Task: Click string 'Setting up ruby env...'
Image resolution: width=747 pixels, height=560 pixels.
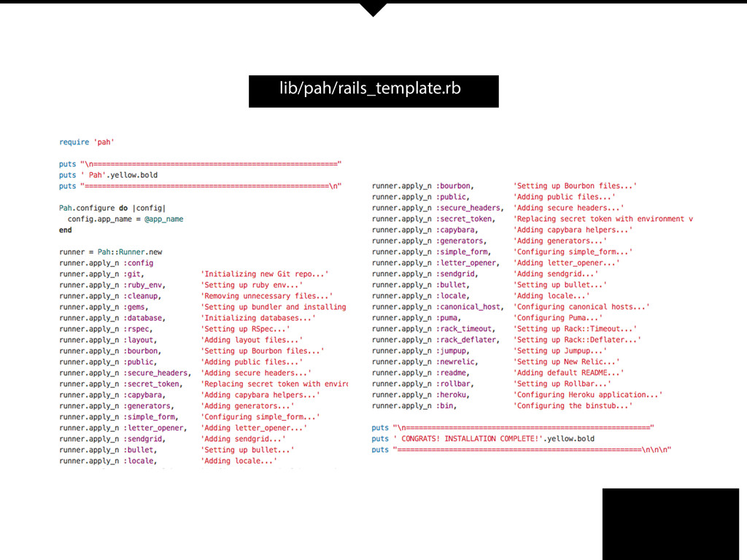Action: click(252, 285)
